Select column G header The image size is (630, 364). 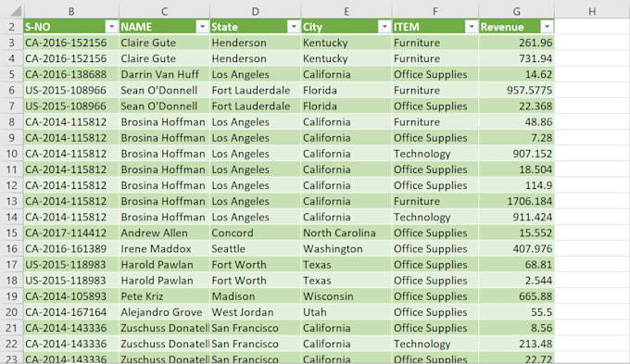[517, 11]
